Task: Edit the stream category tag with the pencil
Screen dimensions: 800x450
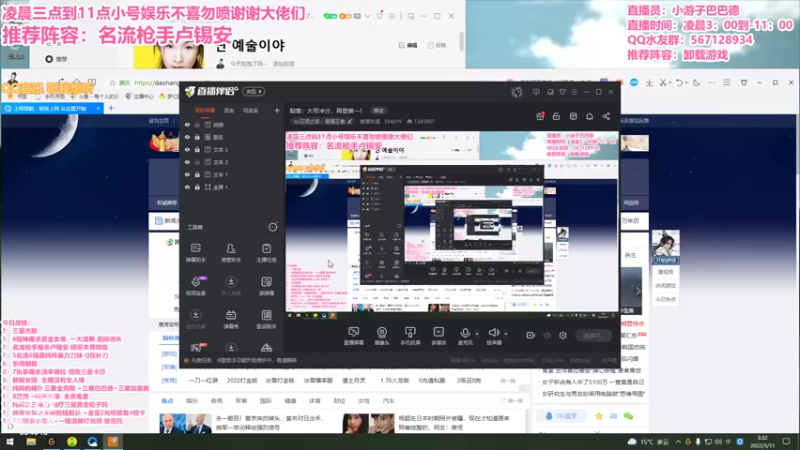Action: coord(349,121)
